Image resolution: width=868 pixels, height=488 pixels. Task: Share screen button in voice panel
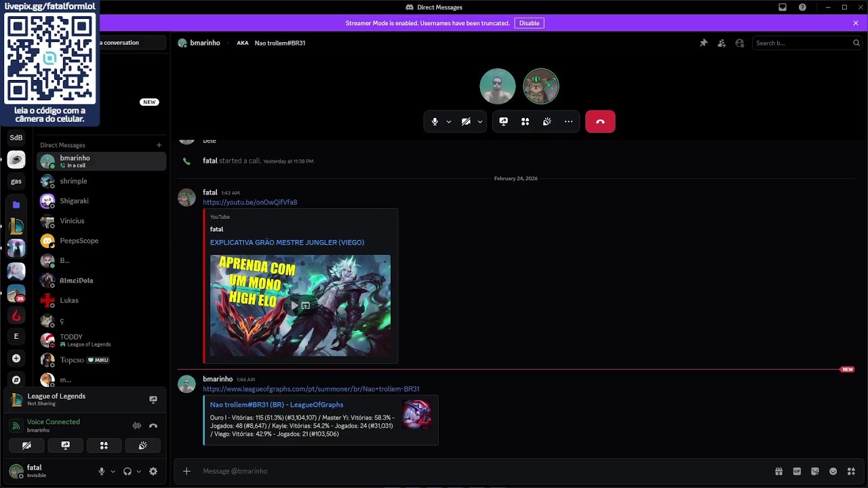pyautogui.click(x=65, y=445)
